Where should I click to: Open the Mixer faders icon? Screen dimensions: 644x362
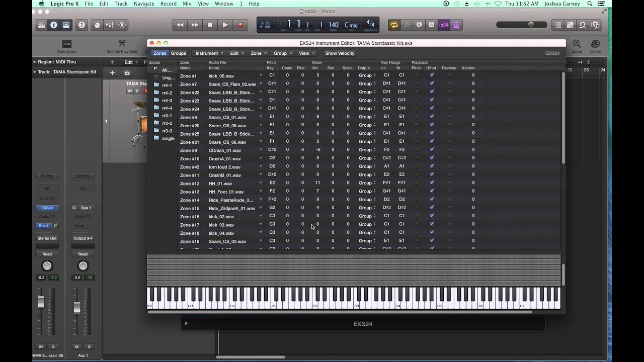(109, 25)
